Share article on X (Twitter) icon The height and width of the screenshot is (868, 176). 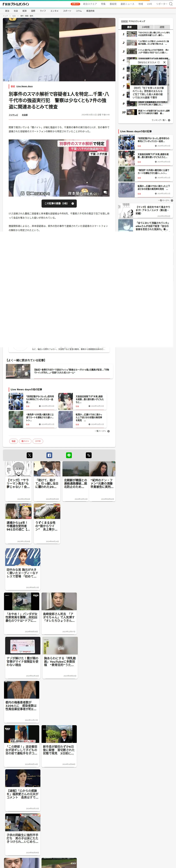tap(30, 455)
